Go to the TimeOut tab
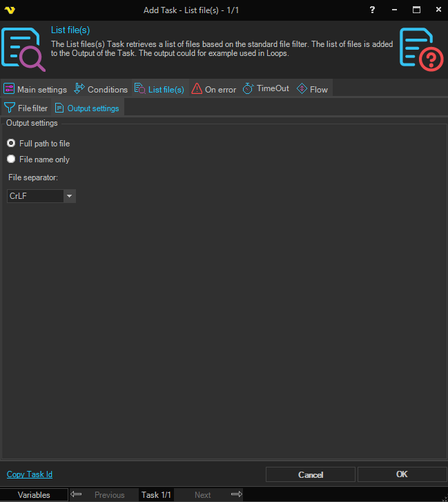Viewport: 448px width, 502px height. coord(266,89)
